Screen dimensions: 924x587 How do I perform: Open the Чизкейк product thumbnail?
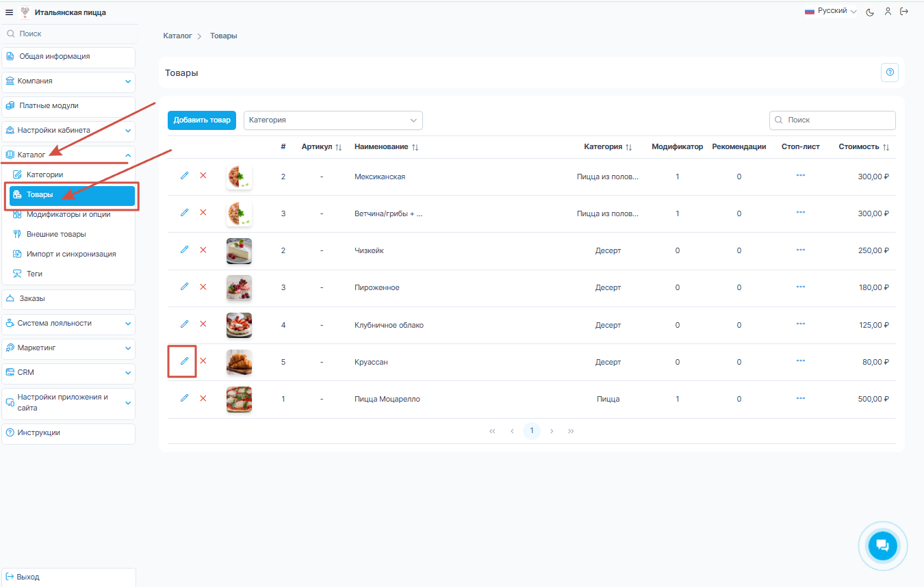[x=239, y=251]
